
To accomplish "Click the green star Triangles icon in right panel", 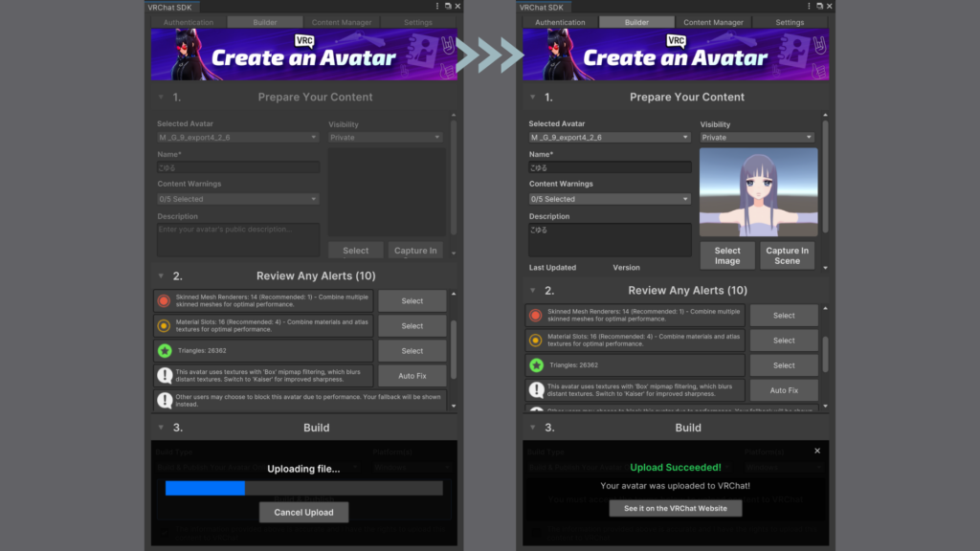I will pos(536,365).
